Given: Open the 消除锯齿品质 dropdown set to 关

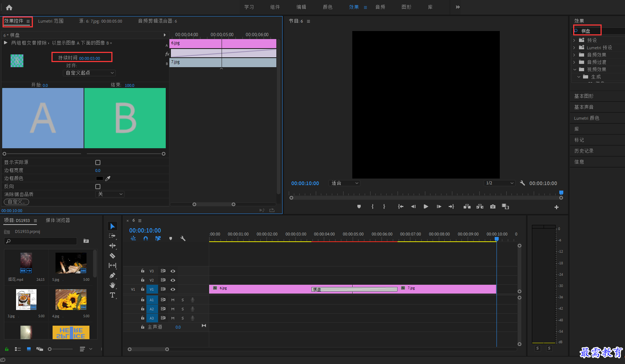Looking at the screenshot, I should [x=110, y=194].
